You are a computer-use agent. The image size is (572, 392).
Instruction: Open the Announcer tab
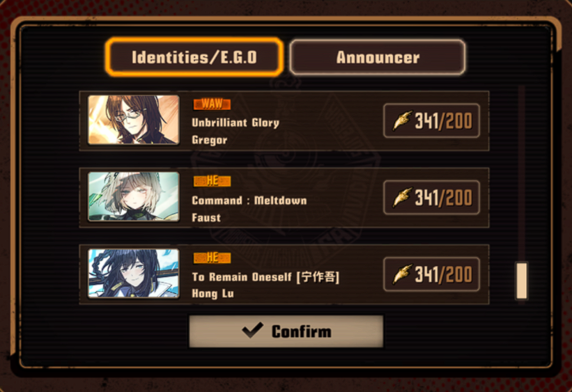pos(378,57)
